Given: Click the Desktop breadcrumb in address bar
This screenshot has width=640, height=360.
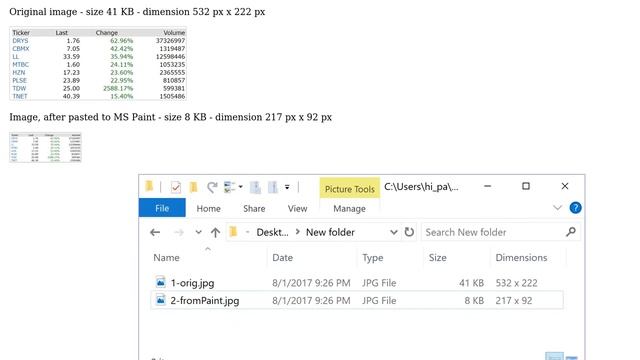Looking at the screenshot, I should click(272, 232).
